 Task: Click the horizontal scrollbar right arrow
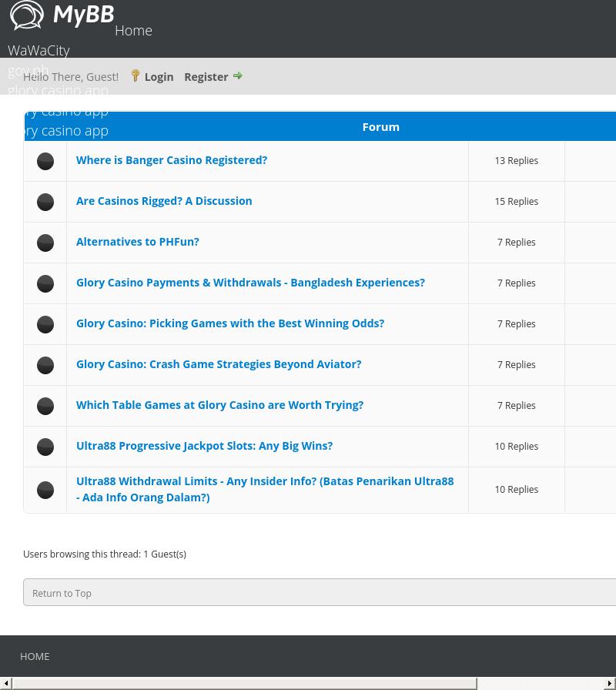tap(610, 683)
